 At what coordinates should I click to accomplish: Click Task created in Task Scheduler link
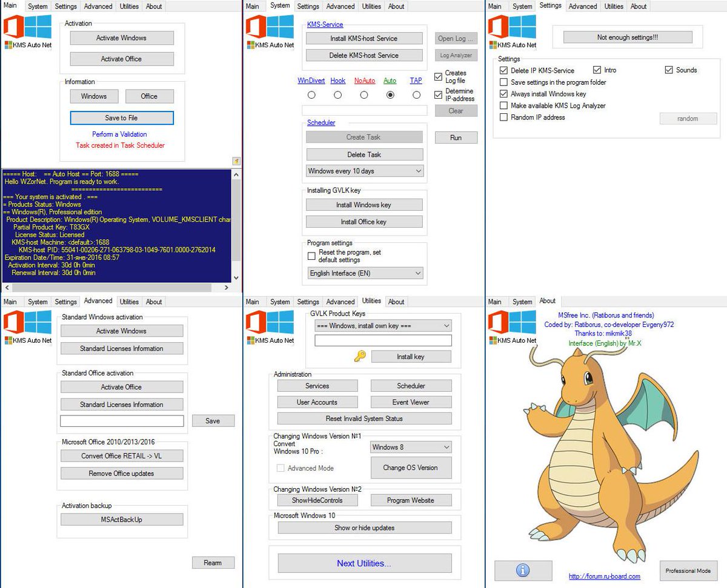click(120, 145)
